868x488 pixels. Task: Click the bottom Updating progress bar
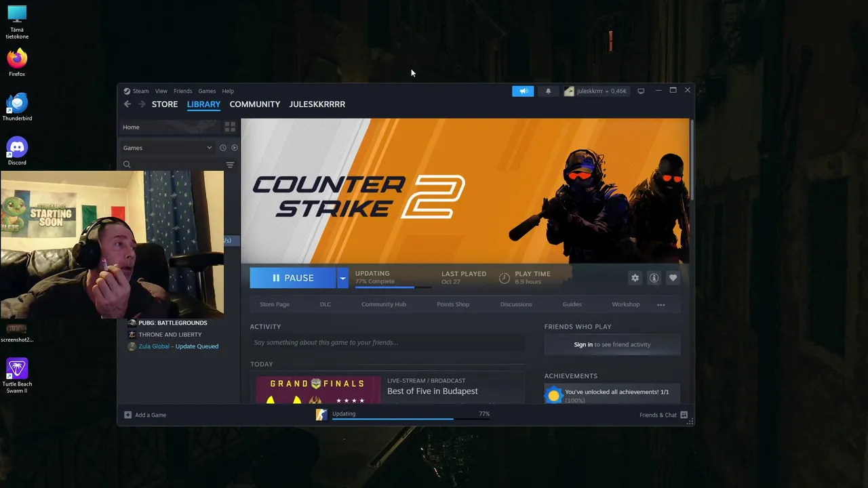411,419
